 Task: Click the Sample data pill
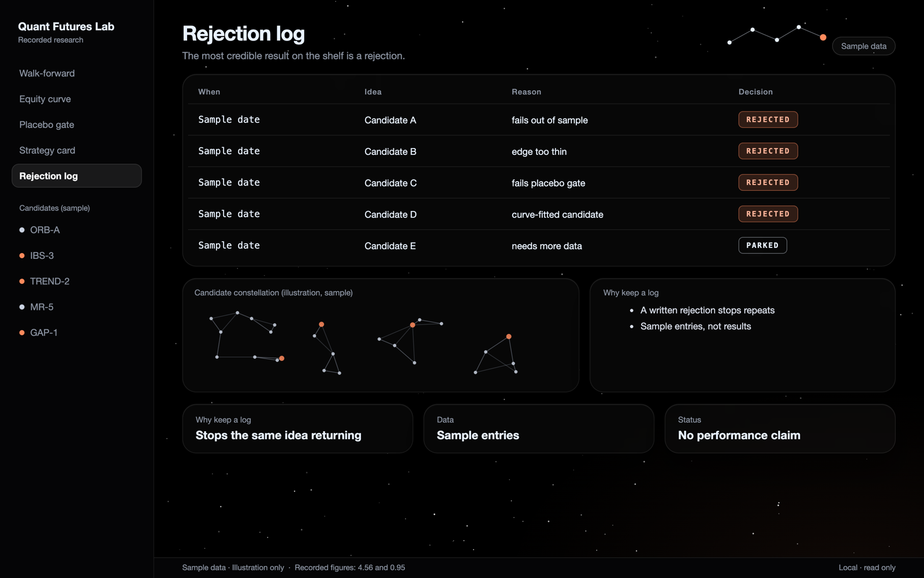click(863, 46)
